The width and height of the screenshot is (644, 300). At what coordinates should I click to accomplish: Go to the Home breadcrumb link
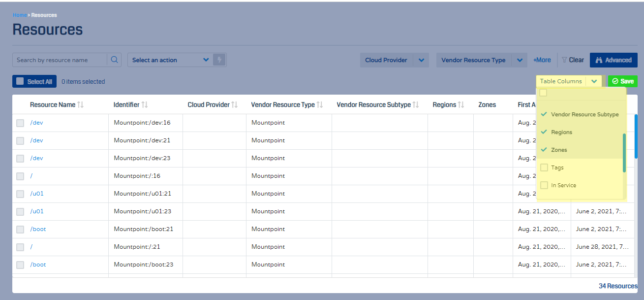point(20,15)
